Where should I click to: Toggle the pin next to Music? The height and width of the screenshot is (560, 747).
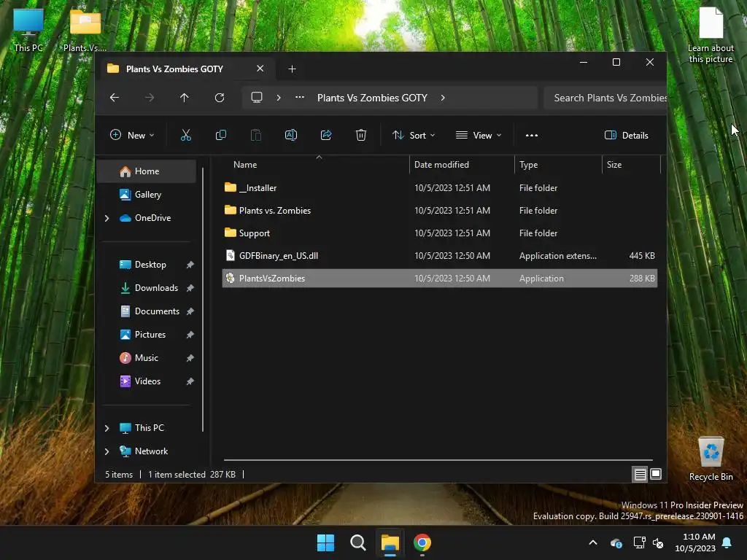pos(190,357)
